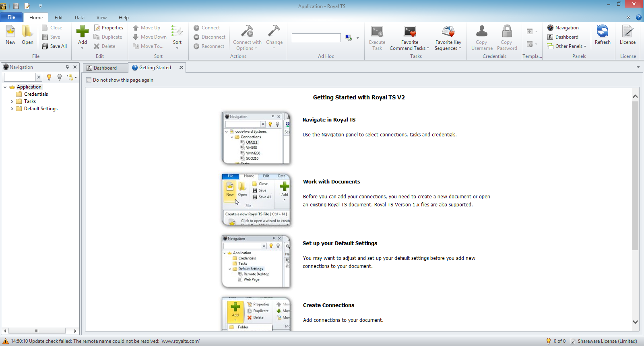Open a document with the Open icon
Screen dimensions: 644x346
pyautogui.click(x=27, y=35)
